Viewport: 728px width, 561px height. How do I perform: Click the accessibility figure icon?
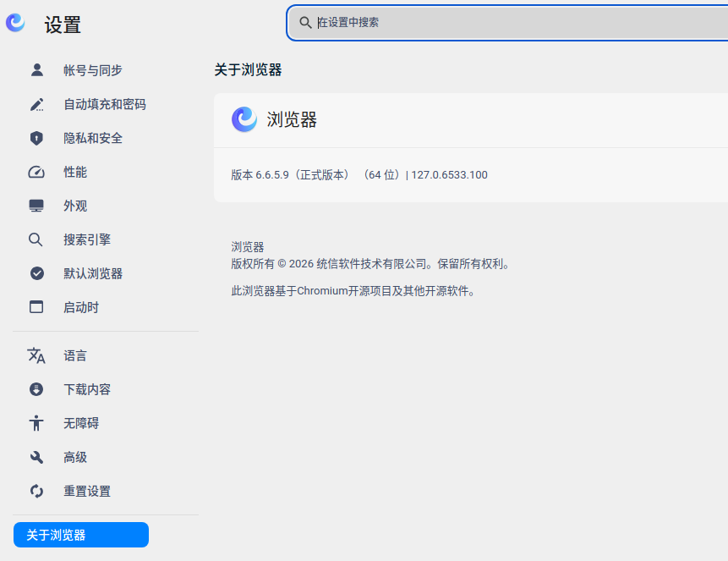click(x=36, y=423)
